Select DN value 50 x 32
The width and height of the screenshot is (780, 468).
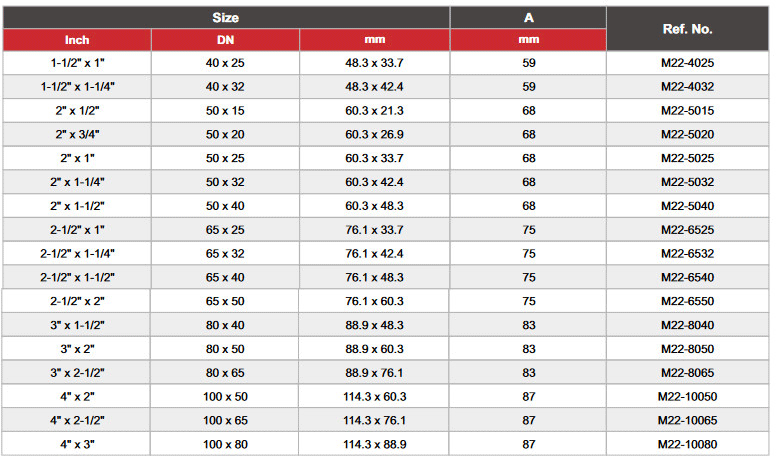(x=225, y=182)
